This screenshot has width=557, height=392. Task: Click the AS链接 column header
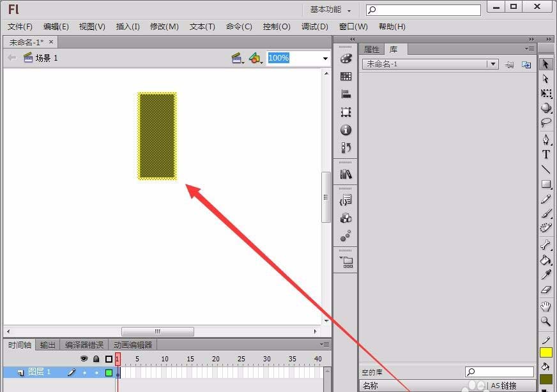click(x=503, y=386)
